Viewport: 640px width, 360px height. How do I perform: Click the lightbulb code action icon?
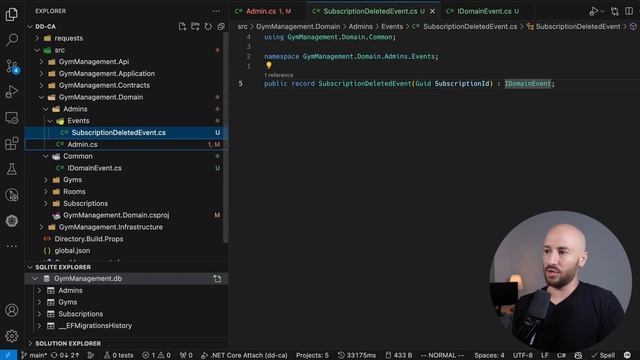click(269, 65)
